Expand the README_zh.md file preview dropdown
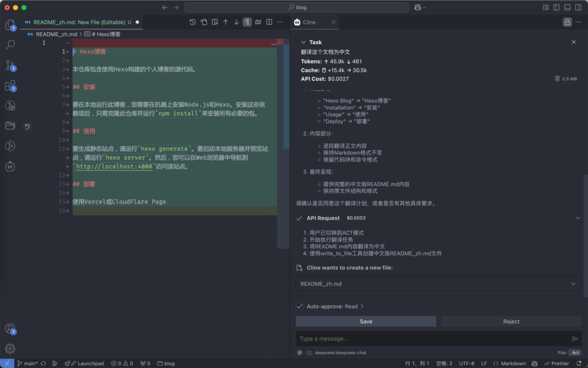This screenshot has height=368, width=588. point(573,284)
